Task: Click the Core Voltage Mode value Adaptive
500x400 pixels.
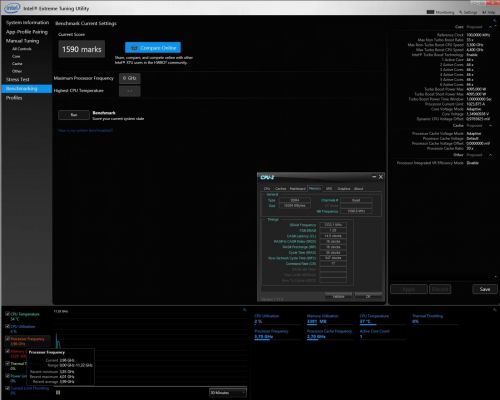Action: click(474, 109)
